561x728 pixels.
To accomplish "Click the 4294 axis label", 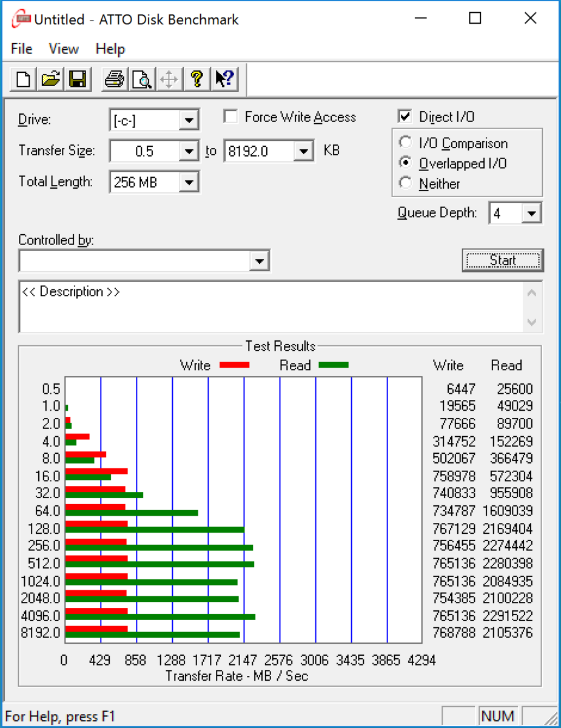I will pos(422,660).
